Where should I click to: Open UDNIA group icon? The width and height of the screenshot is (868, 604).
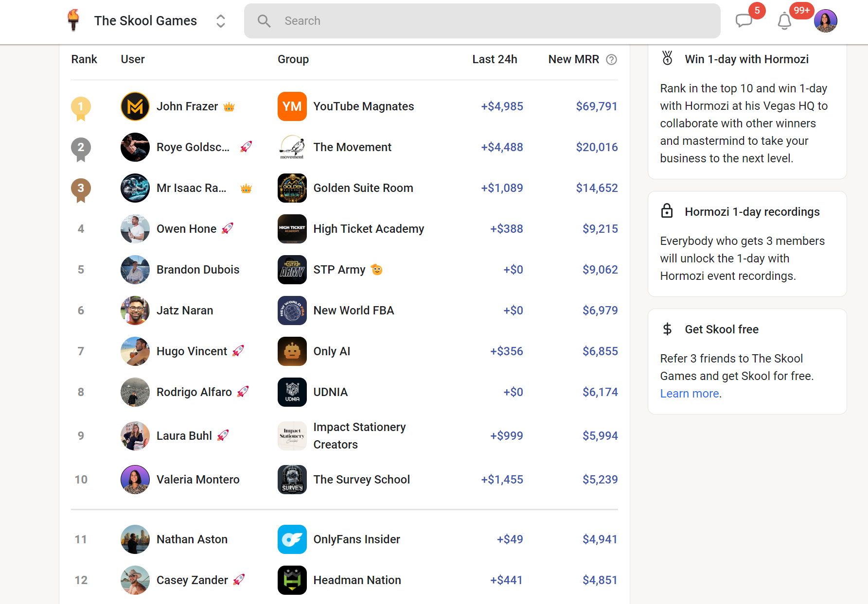point(292,392)
